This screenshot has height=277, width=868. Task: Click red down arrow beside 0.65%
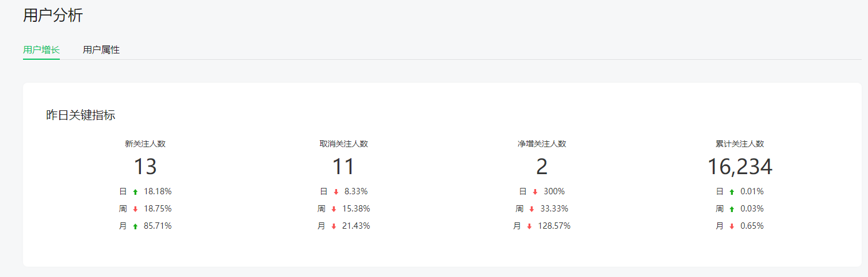click(732, 226)
